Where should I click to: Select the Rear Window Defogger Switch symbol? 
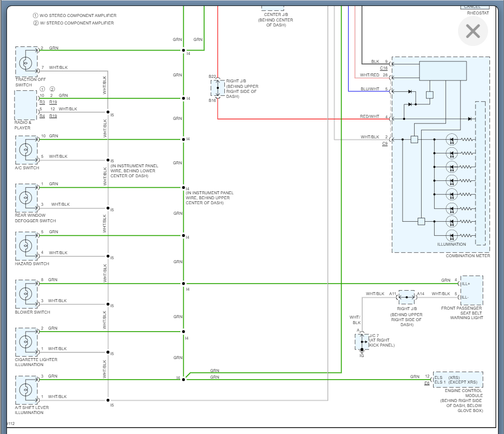[26, 198]
